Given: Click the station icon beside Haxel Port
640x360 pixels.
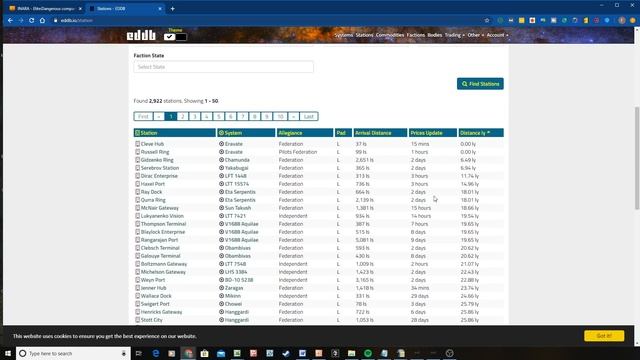Looking at the screenshot, I should [x=138, y=184].
